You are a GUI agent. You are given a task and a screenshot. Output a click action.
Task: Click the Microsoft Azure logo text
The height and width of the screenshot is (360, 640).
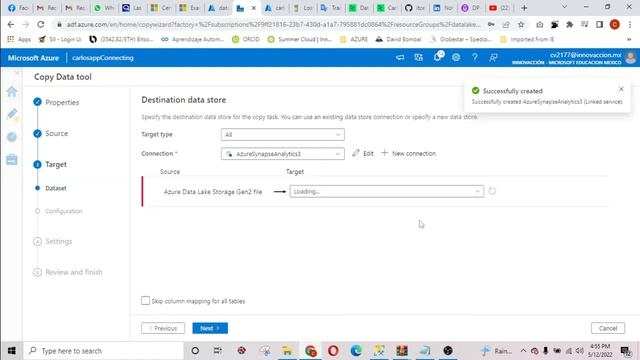coord(33,58)
